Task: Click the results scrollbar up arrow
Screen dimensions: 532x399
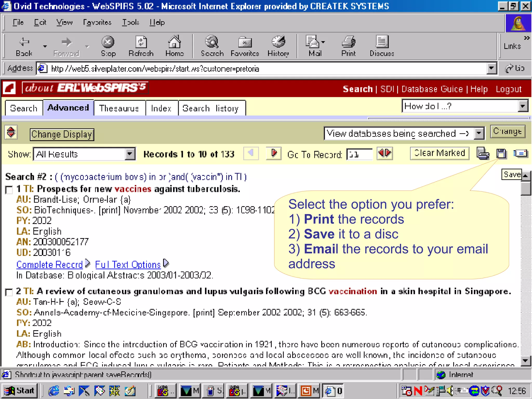Action: pos(526,176)
